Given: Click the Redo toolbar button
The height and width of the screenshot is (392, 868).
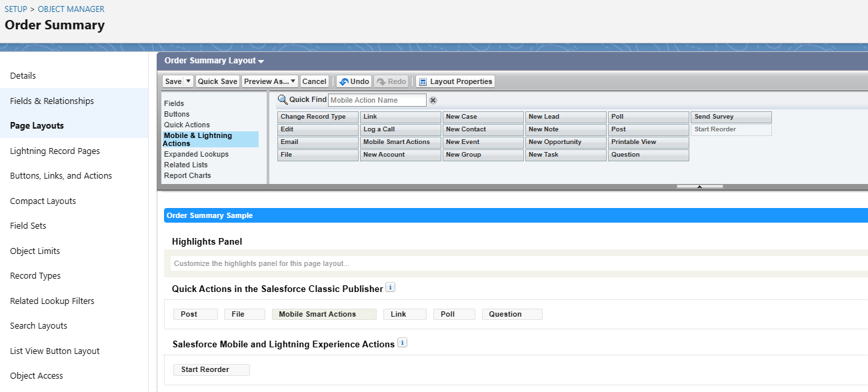Looking at the screenshot, I should (391, 81).
